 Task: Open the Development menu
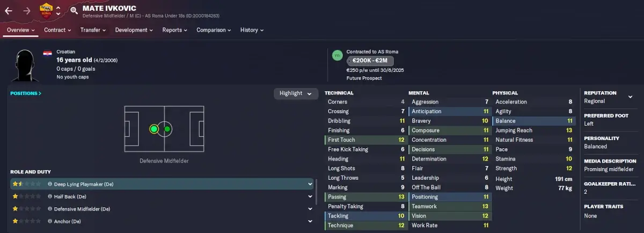pos(134,30)
